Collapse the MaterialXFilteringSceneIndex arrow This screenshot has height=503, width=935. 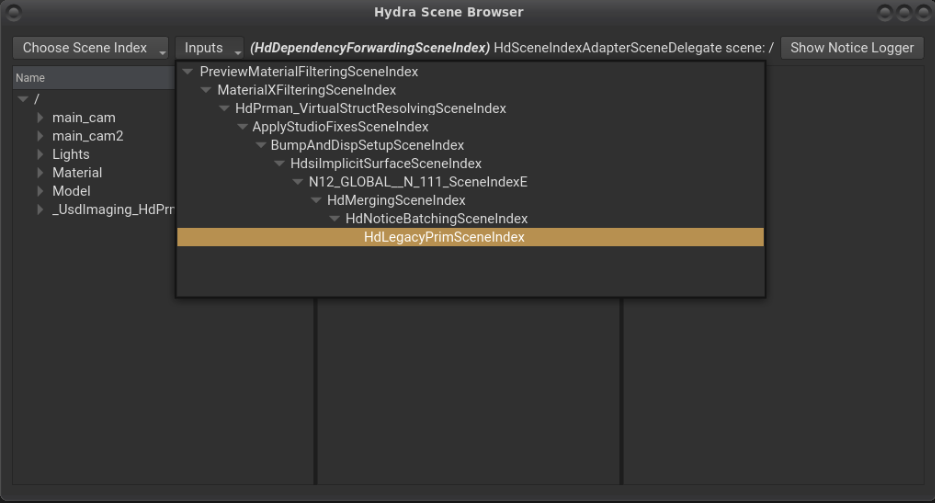[x=206, y=91]
